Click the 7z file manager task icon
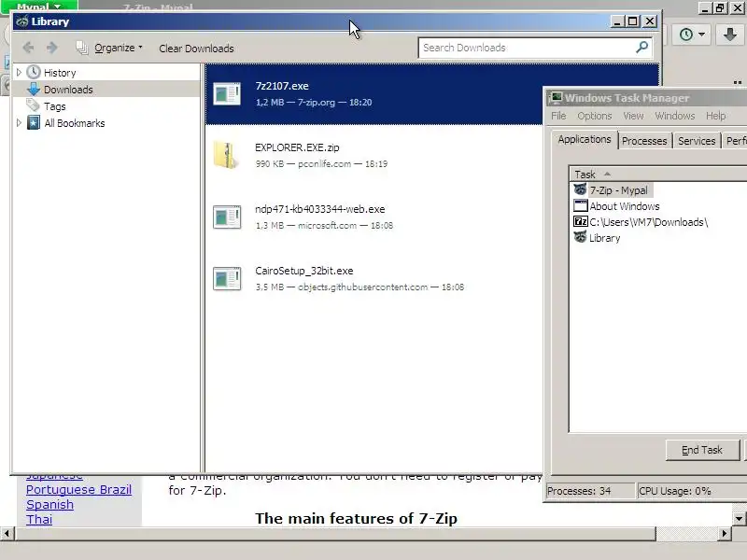The height and width of the screenshot is (560, 747). coord(580,221)
